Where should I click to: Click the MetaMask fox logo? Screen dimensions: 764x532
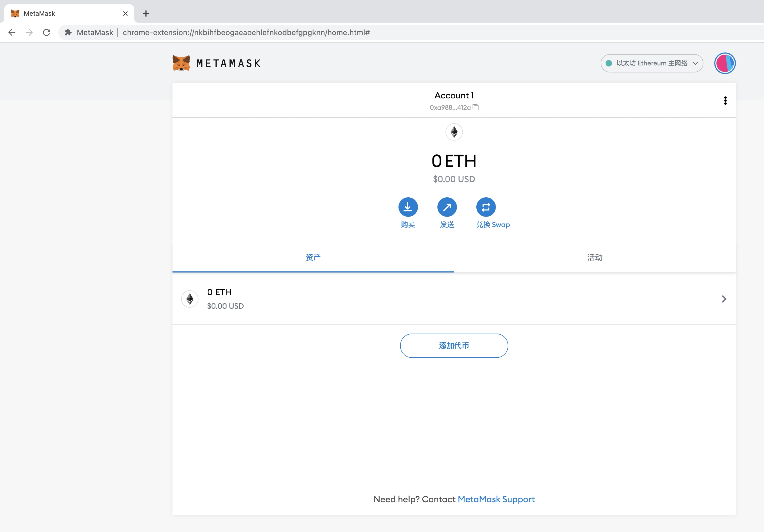click(x=181, y=63)
